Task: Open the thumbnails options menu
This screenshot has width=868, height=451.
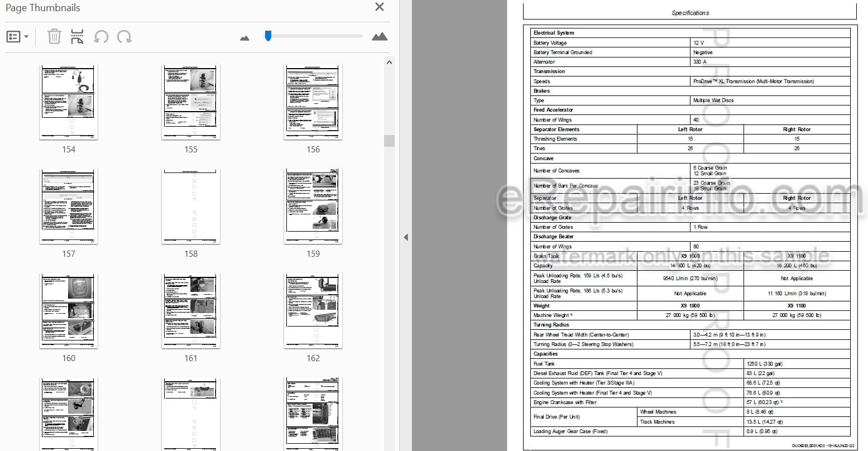Action: coord(17,37)
